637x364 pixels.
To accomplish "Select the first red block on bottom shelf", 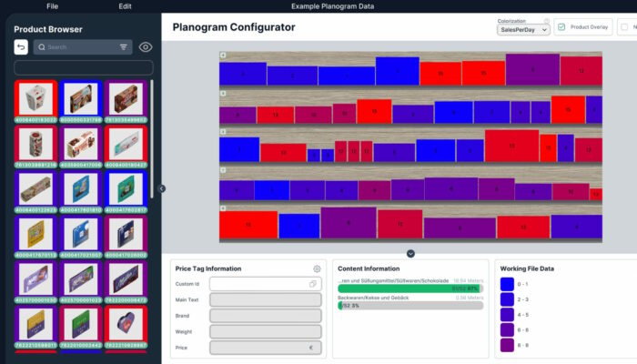I will [248, 225].
